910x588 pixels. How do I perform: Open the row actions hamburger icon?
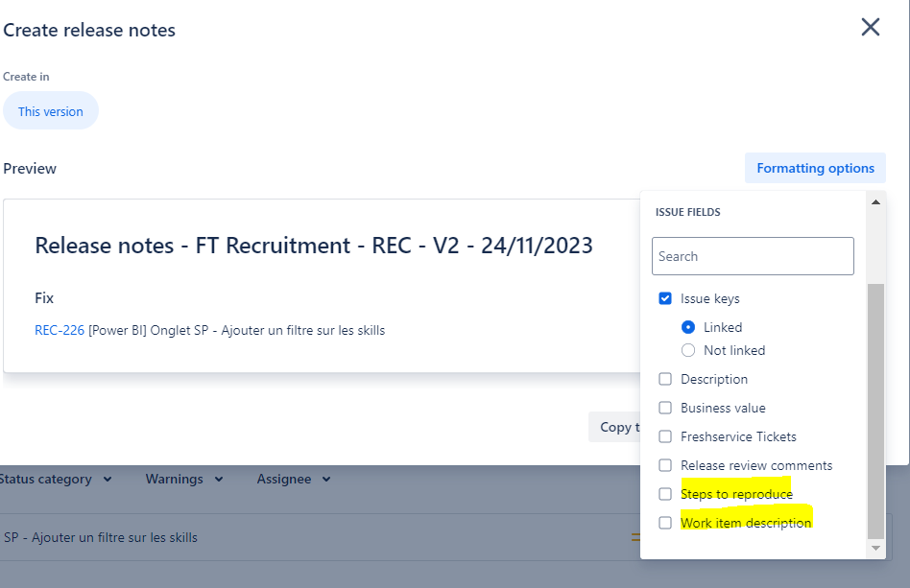point(635,537)
